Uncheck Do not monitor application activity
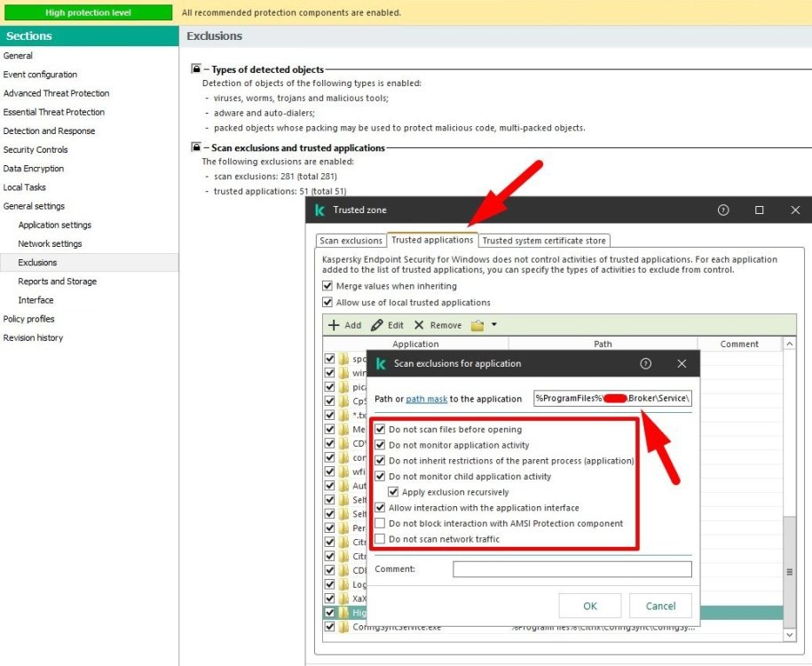Image resolution: width=812 pixels, height=666 pixels. tap(380, 445)
